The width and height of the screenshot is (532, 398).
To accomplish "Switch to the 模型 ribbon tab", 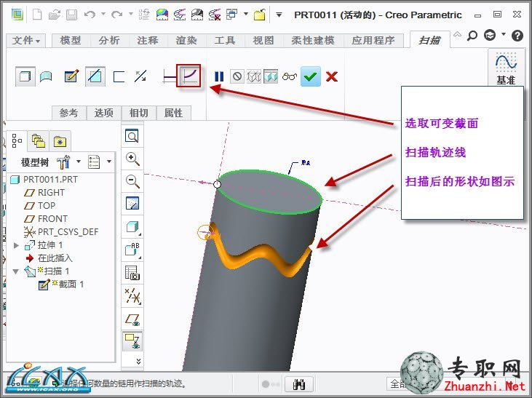I will [71, 40].
